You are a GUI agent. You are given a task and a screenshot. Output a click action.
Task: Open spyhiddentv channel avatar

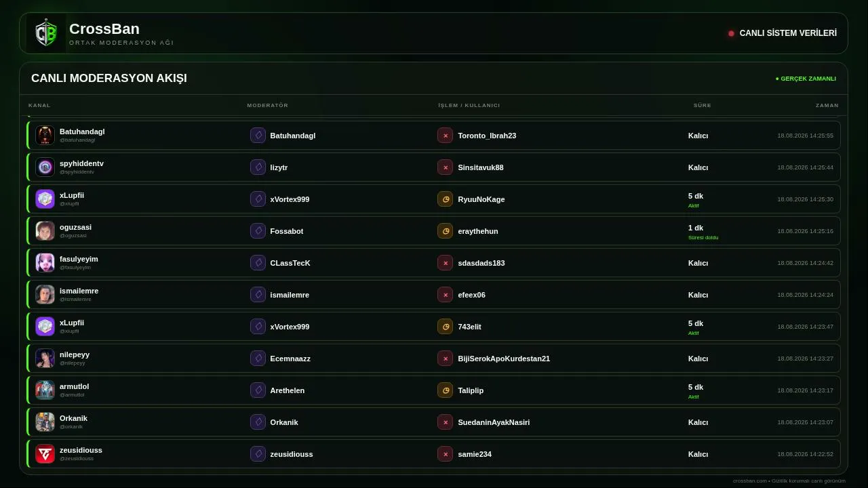[x=45, y=167]
